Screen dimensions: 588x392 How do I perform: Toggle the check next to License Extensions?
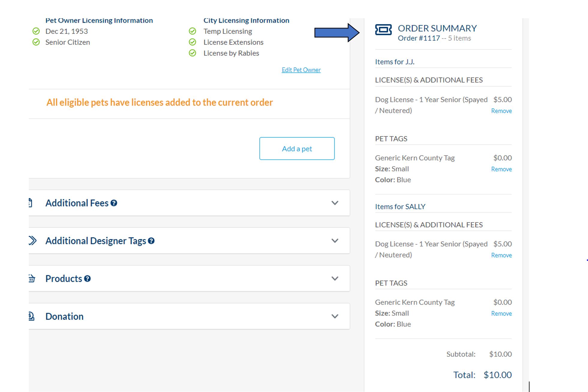pos(193,42)
